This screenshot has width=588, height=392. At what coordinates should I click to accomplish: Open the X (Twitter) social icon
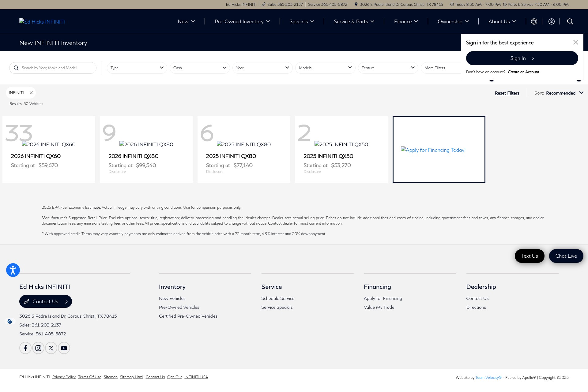coord(51,348)
